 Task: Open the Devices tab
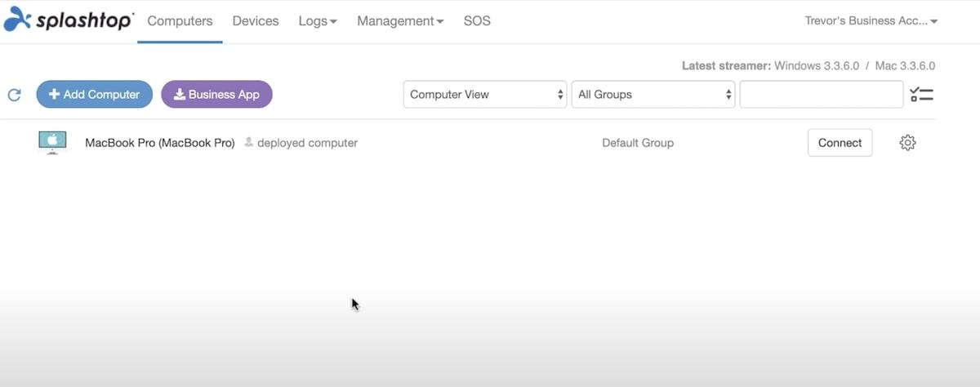256,21
